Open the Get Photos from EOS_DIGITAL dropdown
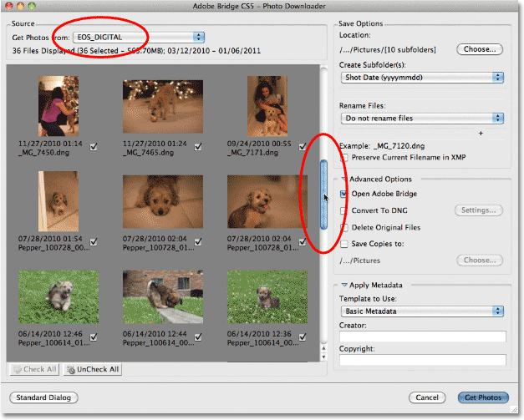The height and width of the screenshot is (420, 524). [139, 37]
